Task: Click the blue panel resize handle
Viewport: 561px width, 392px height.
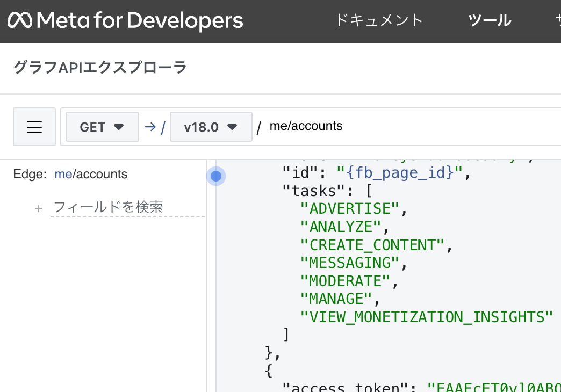Action: coord(215,176)
